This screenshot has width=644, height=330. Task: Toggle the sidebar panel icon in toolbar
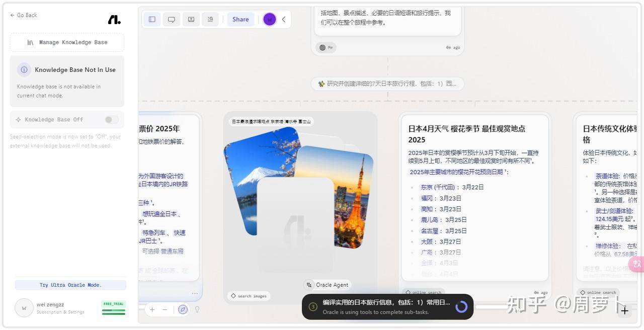[152, 19]
